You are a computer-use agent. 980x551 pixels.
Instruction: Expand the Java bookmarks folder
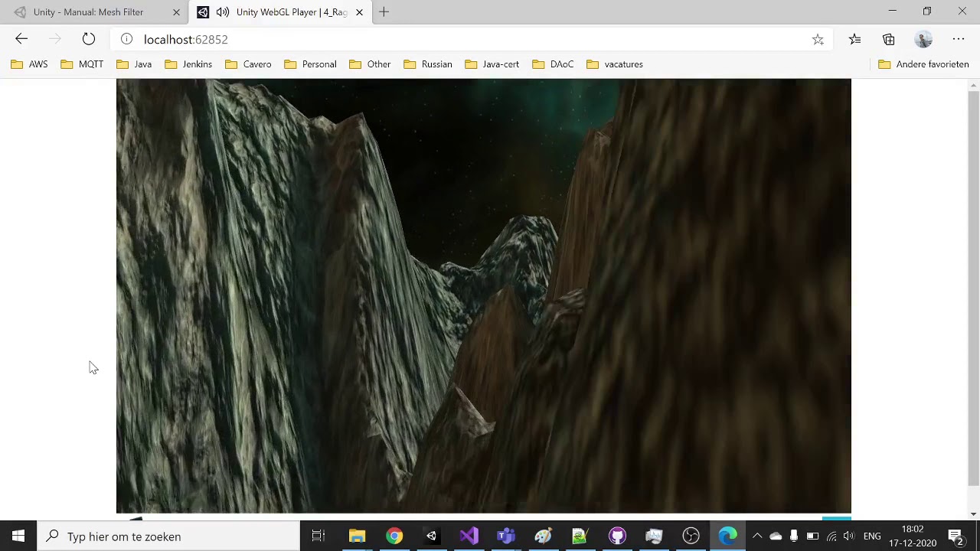pyautogui.click(x=134, y=64)
